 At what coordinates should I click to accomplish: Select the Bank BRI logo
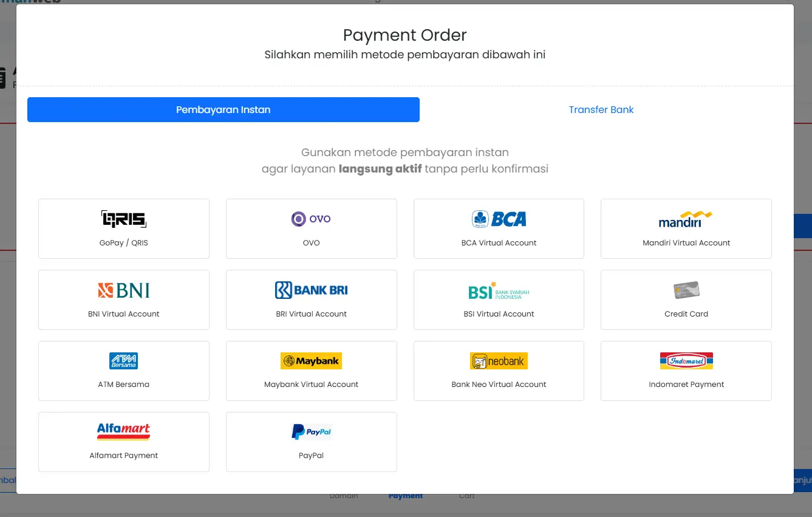[x=311, y=290]
